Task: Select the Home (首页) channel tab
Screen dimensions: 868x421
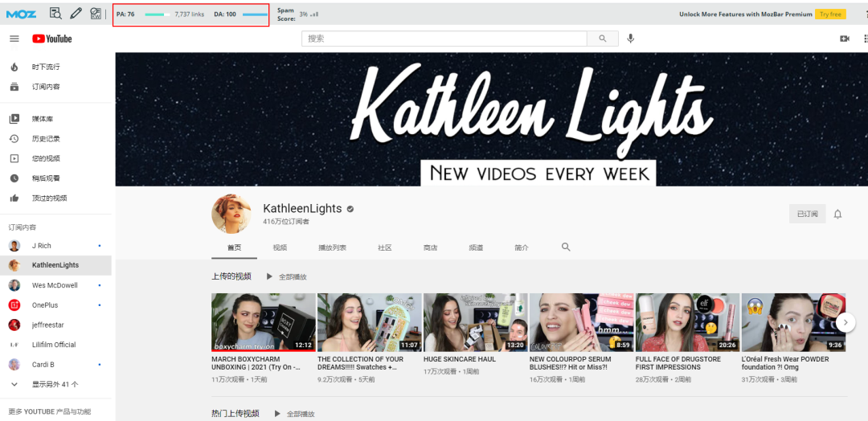Action: [234, 247]
